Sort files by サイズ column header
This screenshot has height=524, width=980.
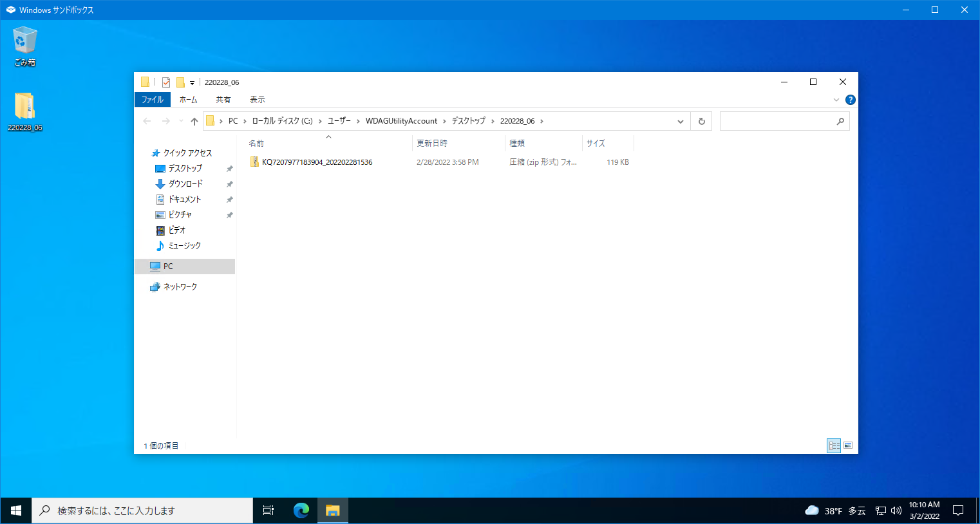596,143
